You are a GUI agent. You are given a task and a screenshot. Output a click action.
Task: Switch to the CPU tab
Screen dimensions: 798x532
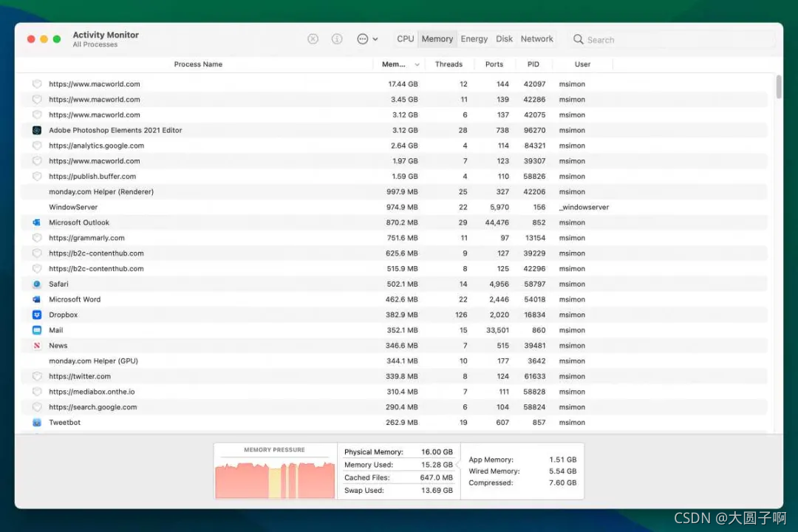405,38
